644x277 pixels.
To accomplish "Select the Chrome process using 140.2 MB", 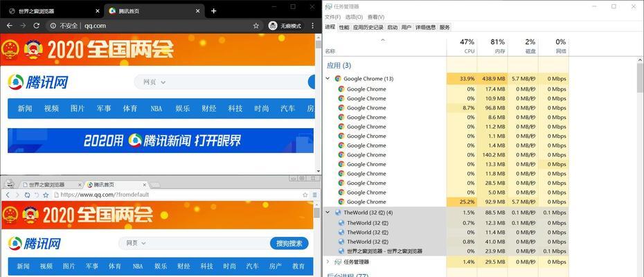I will [x=446, y=155].
